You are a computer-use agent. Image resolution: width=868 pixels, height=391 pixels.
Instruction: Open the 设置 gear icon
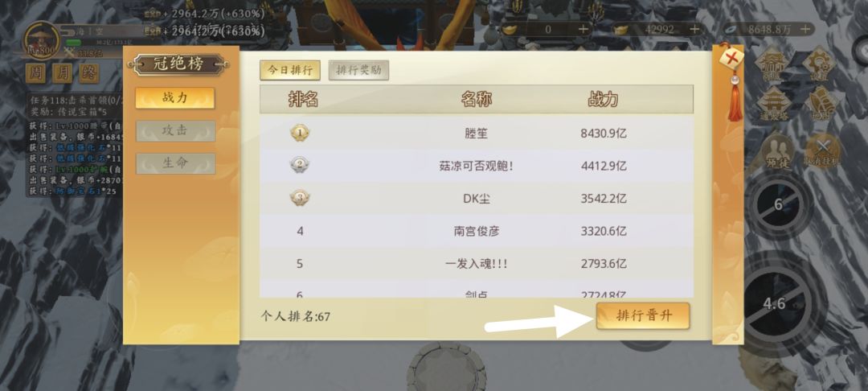[x=821, y=64]
